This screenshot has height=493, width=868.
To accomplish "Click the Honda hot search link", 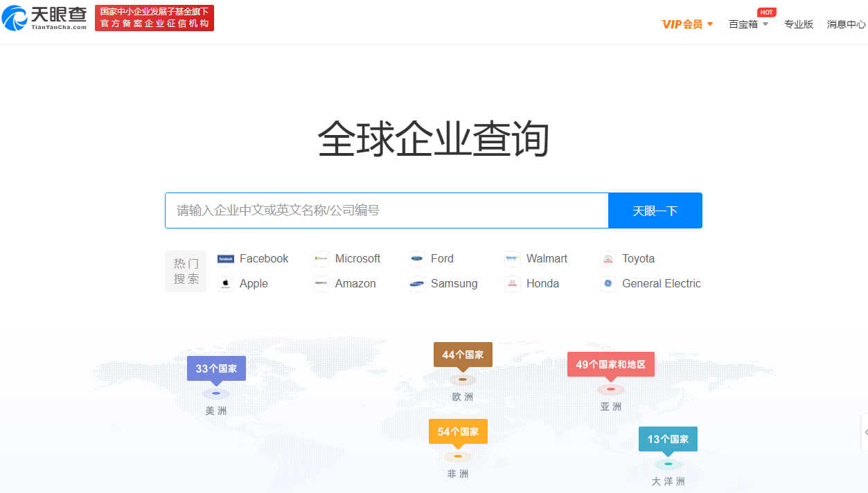I will [542, 284].
